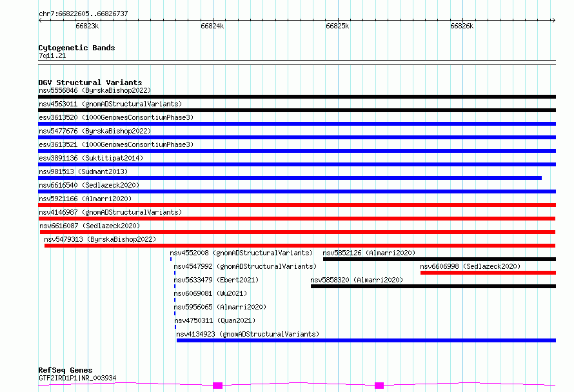
Task: Click the red bar under nsv5921166
Action: coord(297,205)
